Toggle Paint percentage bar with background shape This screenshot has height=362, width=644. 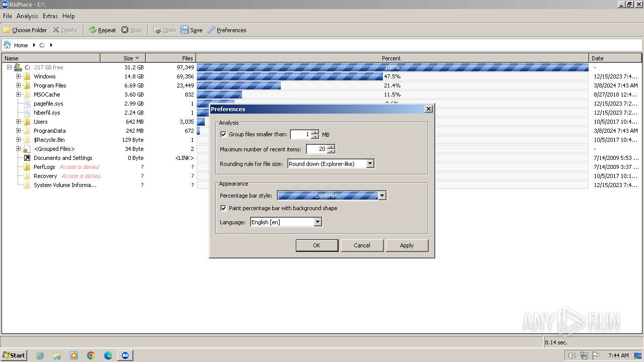point(223,208)
